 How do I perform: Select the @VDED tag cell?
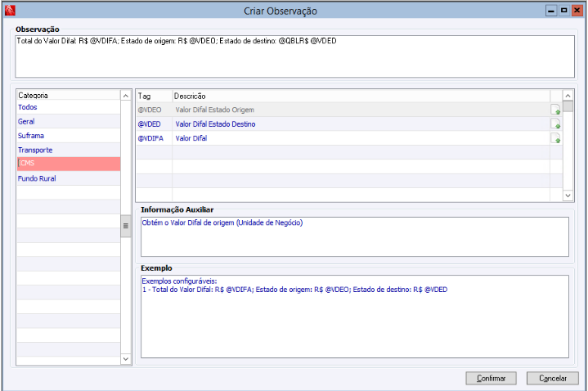click(x=154, y=124)
